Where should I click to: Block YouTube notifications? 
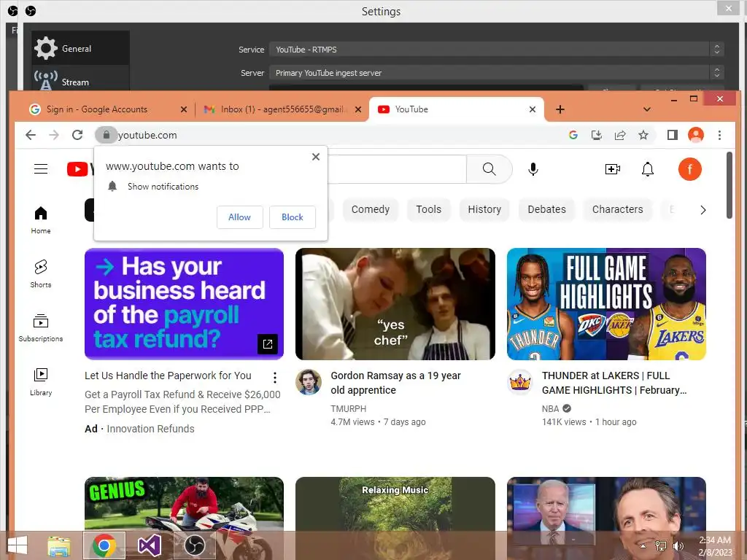[x=293, y=217]
